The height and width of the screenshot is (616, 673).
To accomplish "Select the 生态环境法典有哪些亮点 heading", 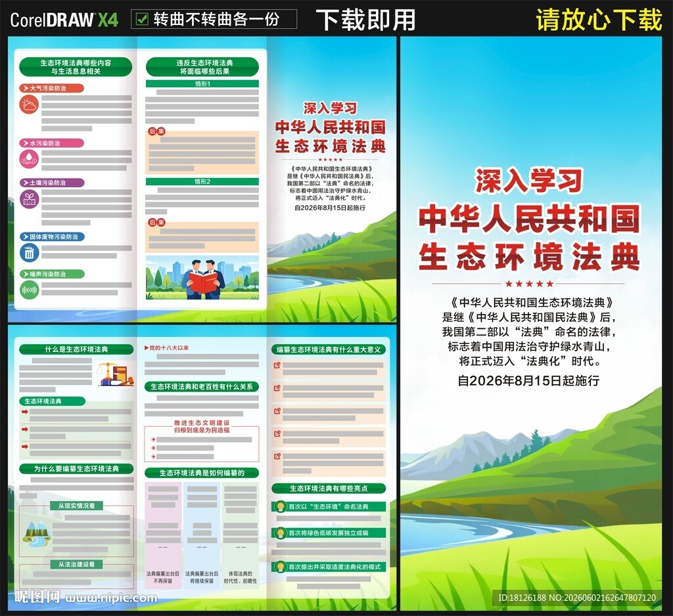I will [329, 488].
